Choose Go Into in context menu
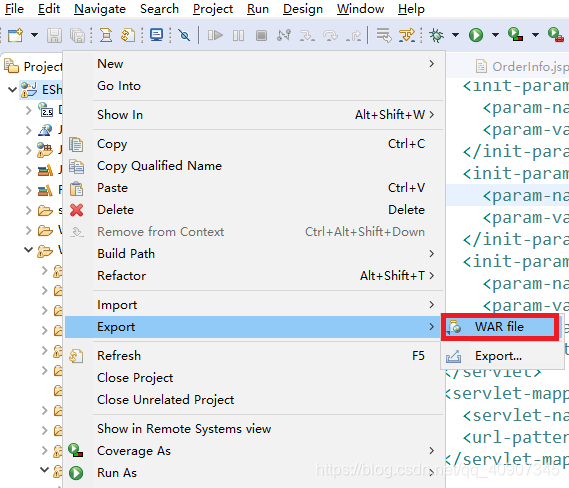569x488 pixels. click(x=254, y=86)
